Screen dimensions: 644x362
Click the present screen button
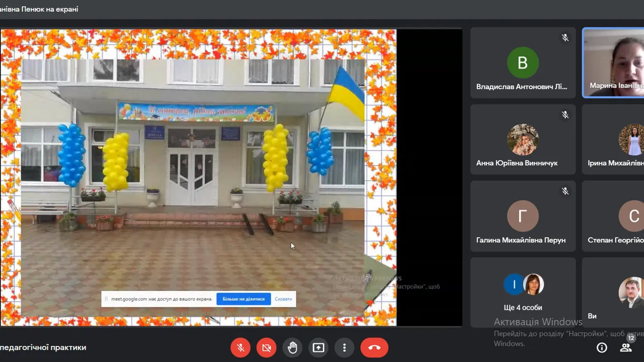pyautogui.click(x=318, y=348)
